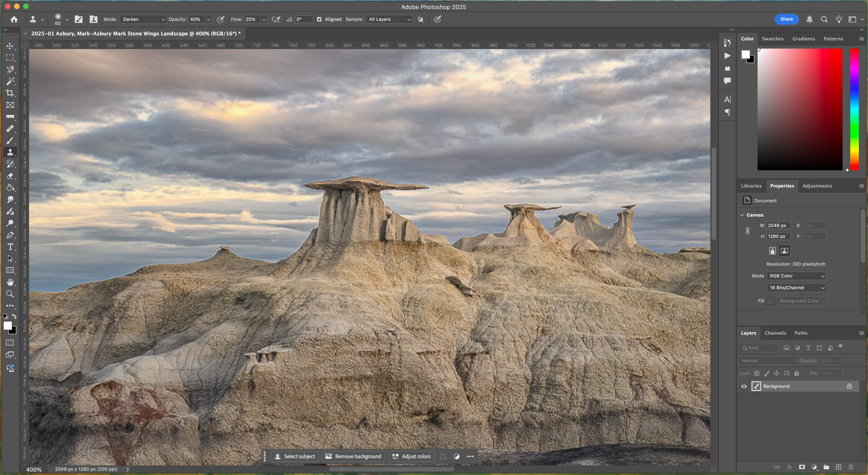Select the Hand tool
This screenshot has height=475, width=868.
tap(10, 282)
